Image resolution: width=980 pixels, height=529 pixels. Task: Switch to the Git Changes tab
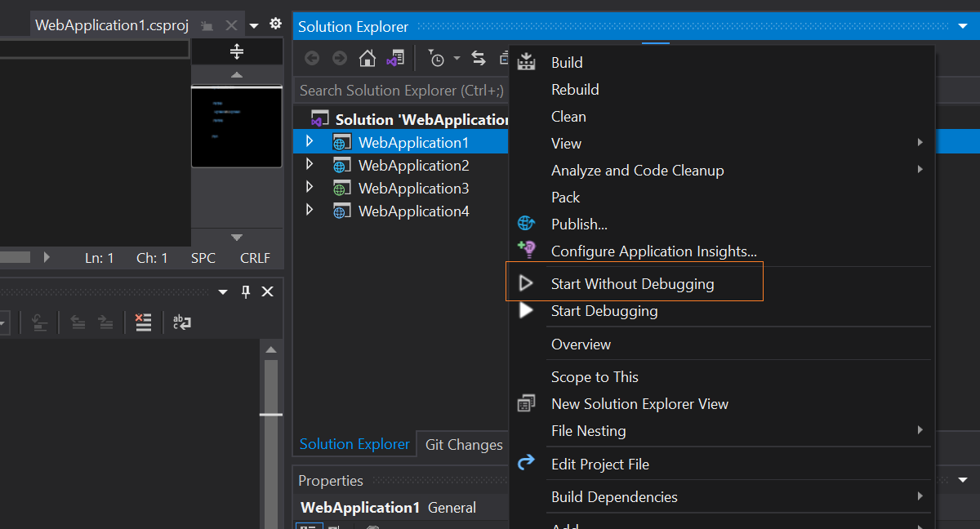coord(463,444)
